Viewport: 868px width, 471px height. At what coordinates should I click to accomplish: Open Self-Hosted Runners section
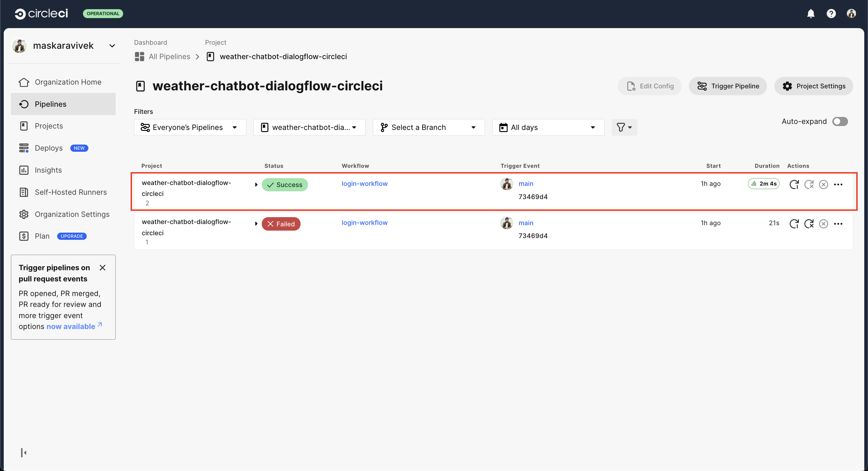71,192
